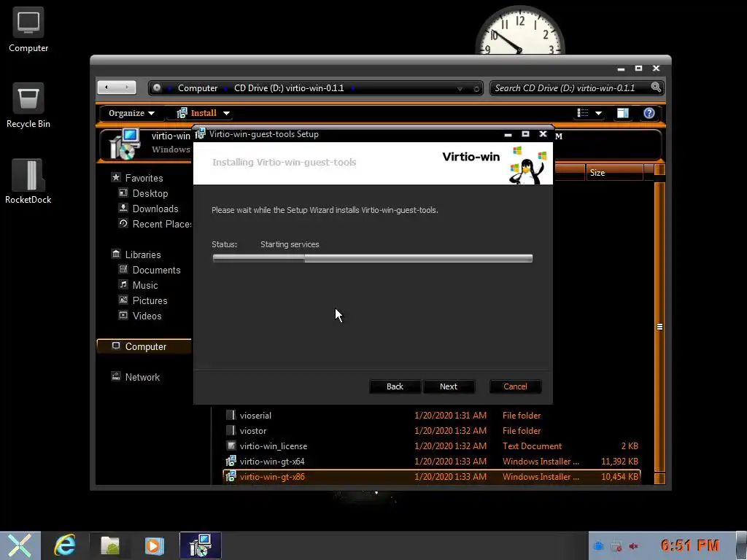The image size is (747, 560).
Task: Click the Favorites star icon in sidebar
Action: point(116,177)
